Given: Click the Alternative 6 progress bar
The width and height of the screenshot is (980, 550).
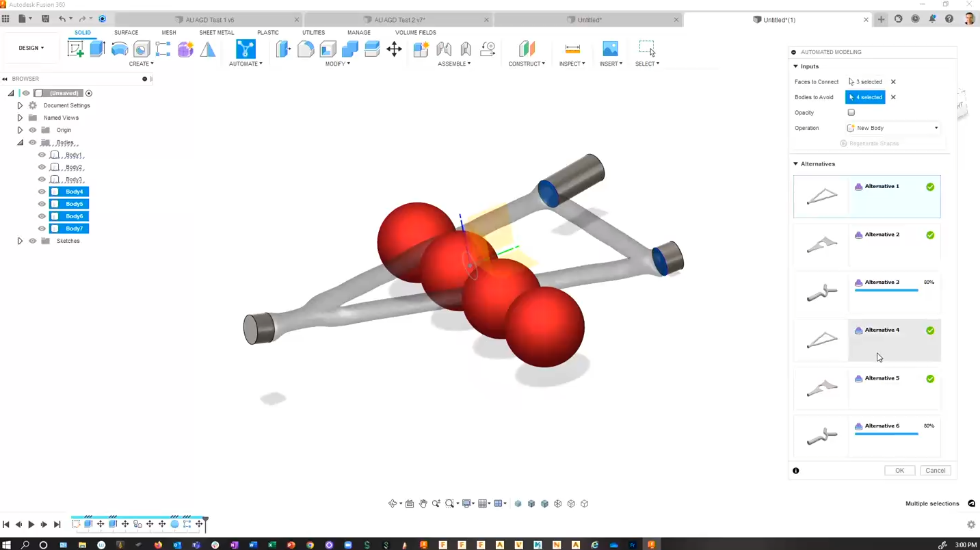Looking at the screenshot, I should (x=886, y=434).
